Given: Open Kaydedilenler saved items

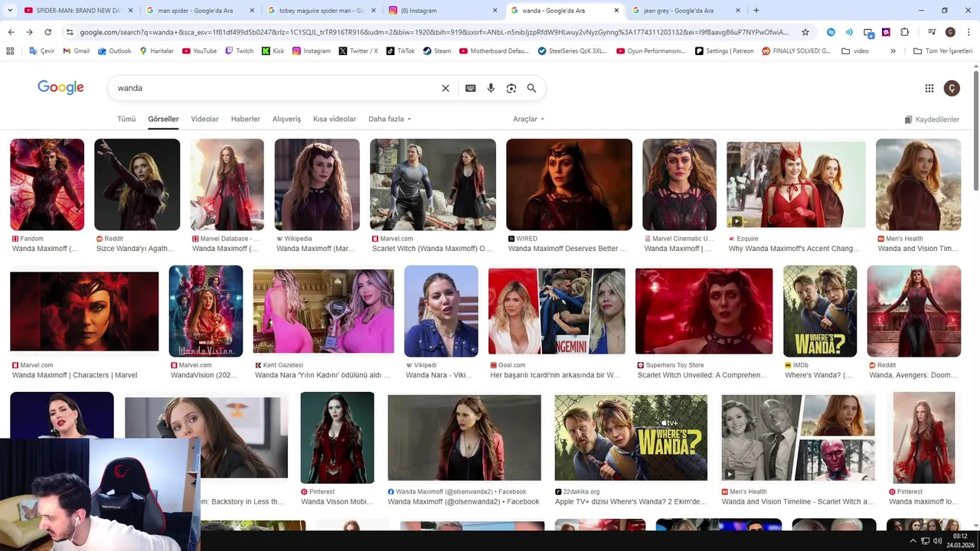Looking at the screenshot, I should pyautogui.click(x=932, y=119).
